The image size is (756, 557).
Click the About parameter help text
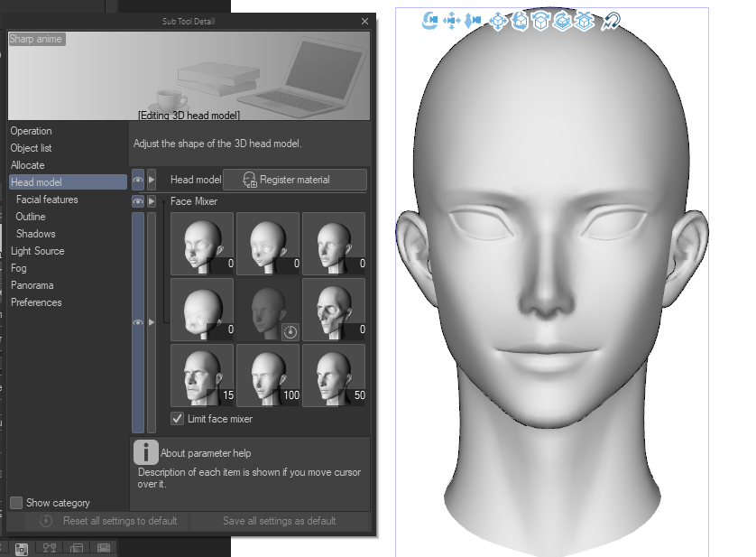click(206, 453)
